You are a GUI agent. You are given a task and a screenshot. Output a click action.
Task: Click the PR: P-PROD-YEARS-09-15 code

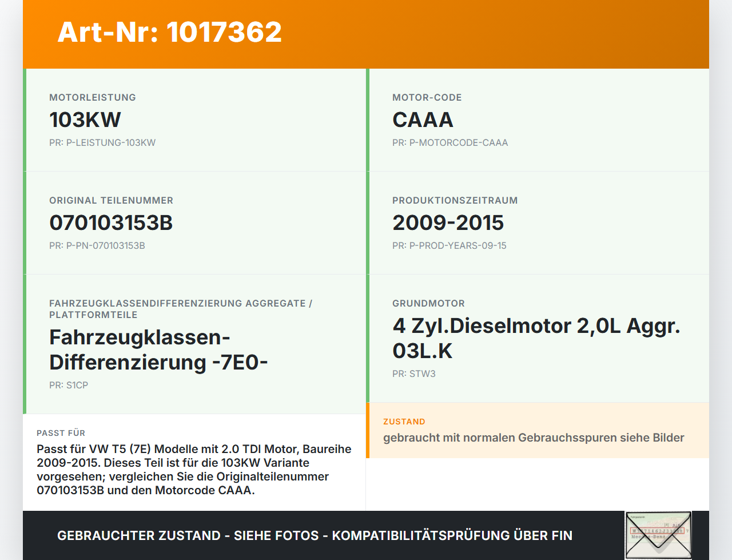449,245
